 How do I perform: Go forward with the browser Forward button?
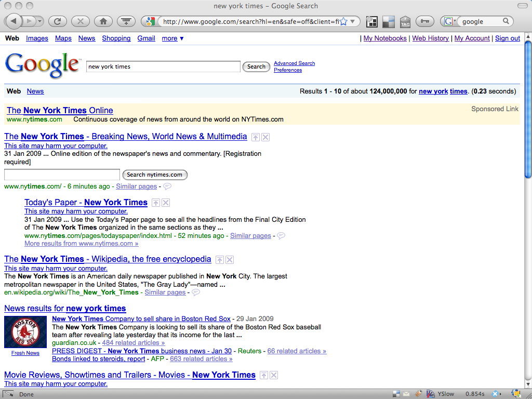point(29,21)
